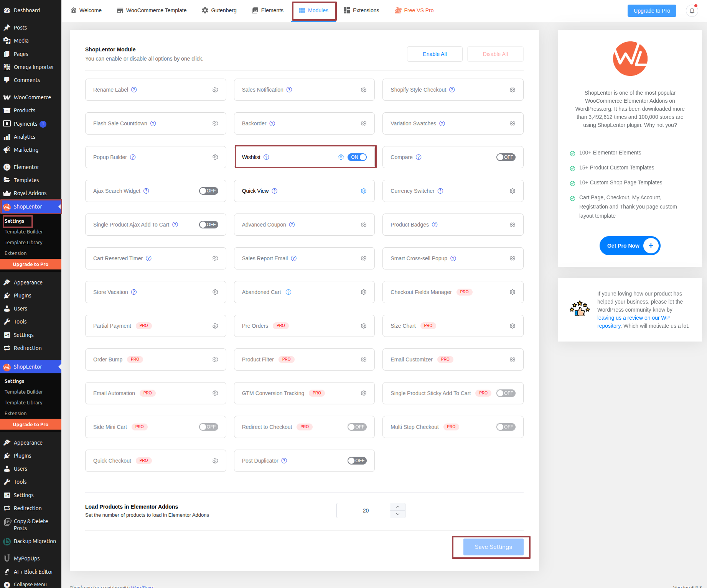Image resolution: width=707 pixels, height=588 pixels.
Task: Click help icon next to Sales Notification
Action: tap(289, 90)
